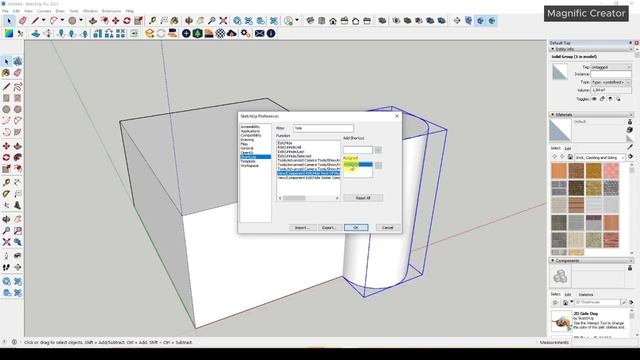The height and width of the screenshot is (360, 640).
Task: Open the materials collection dropdown
Action: 600,157
